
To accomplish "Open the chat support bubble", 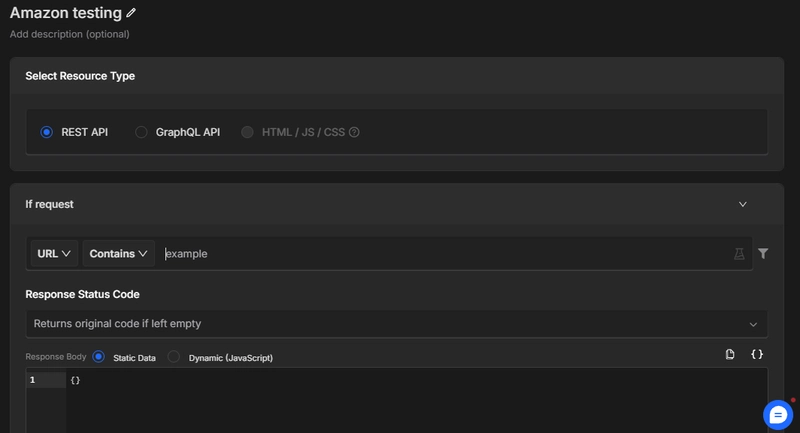I will [778, 415].
